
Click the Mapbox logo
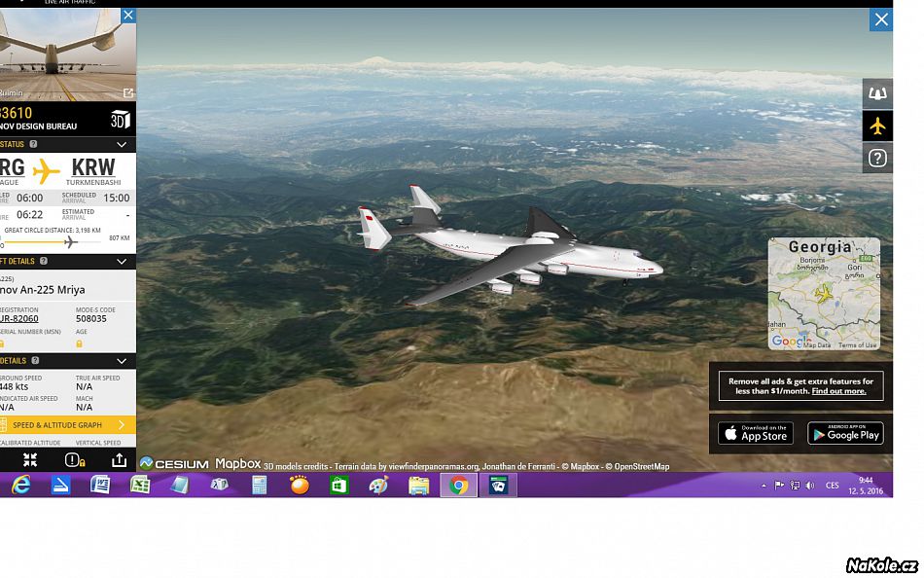coord(237,463)
